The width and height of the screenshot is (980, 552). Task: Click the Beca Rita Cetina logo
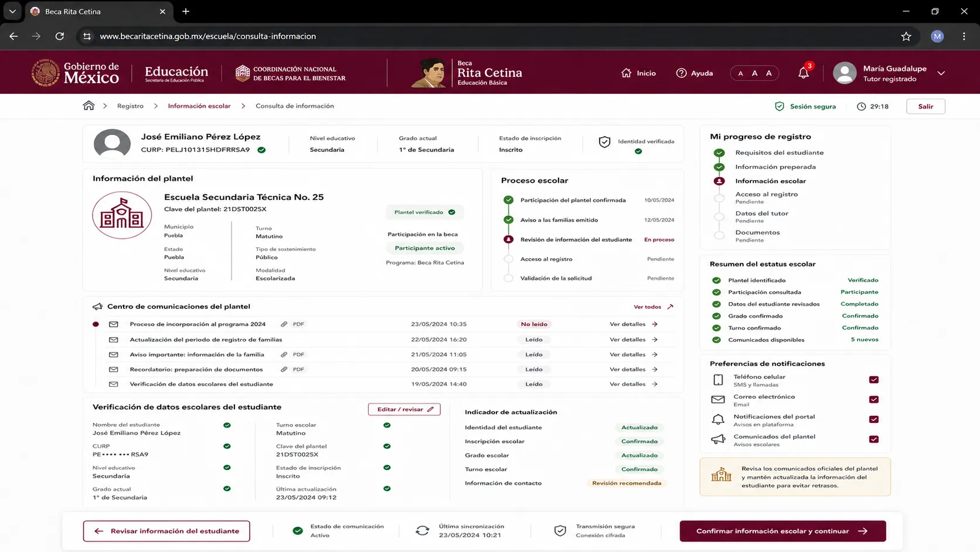click(467, 73)
